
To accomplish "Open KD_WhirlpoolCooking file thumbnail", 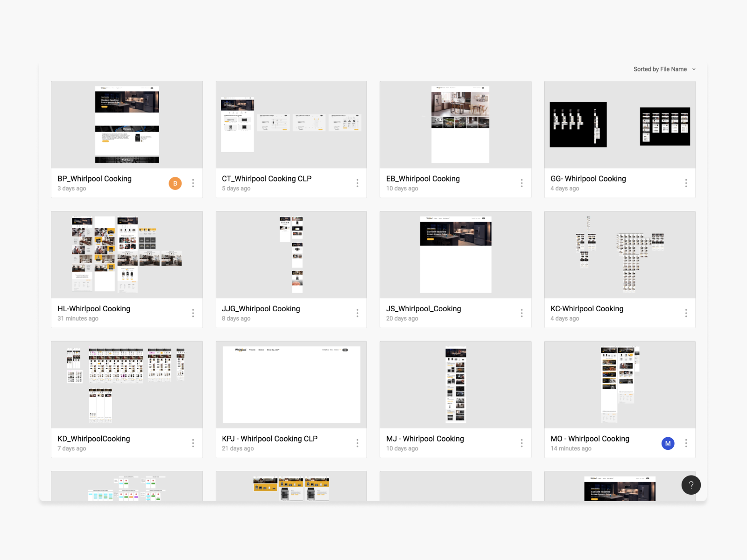I will [127, 385].
